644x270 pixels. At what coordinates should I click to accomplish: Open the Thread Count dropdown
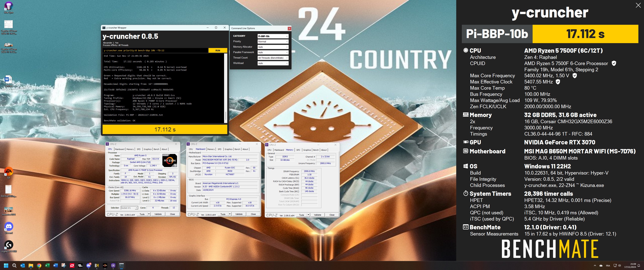273,58
